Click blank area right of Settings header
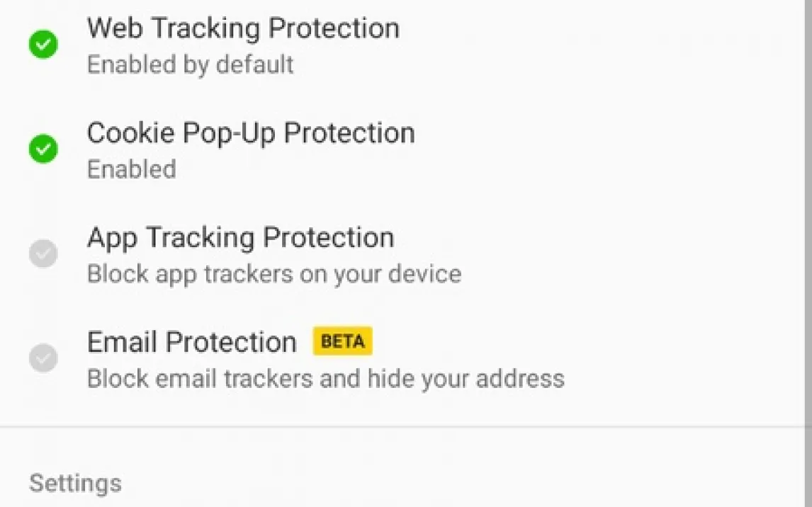Image resolution: width=812 pixels, height=507 pixels. click(x=461, y=484)
